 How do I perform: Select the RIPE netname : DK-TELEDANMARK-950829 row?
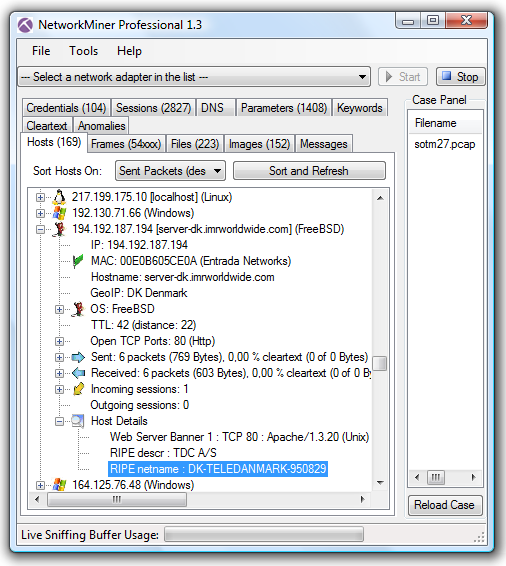coord(218,469)
